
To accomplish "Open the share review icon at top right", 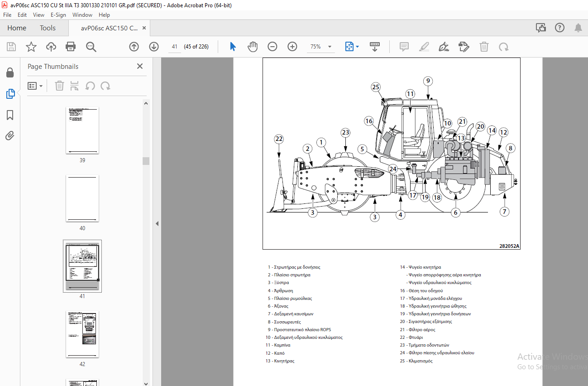I will pyautogui.click(x=541, y=28).
